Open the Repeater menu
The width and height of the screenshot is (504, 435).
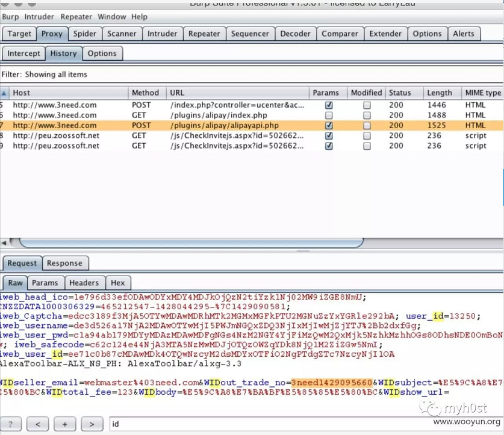76,17
